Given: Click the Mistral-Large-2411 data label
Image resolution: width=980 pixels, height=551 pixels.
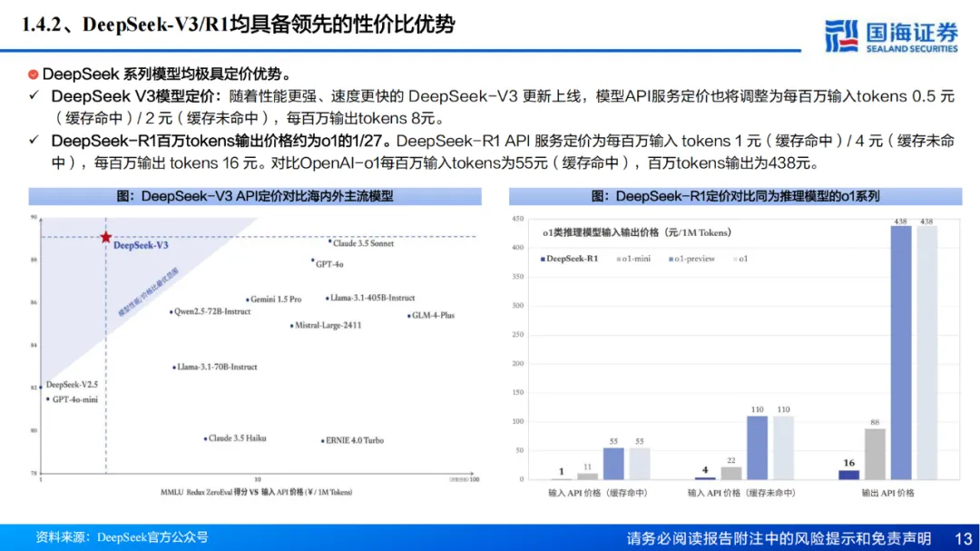Looking at the screenshot, I should click(x=328, y=325).
